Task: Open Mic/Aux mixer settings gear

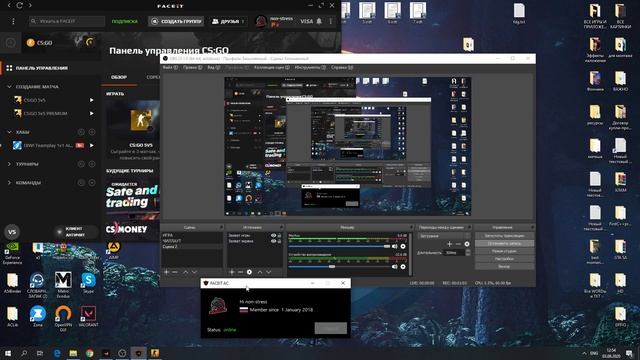Action: coord(403,246)
